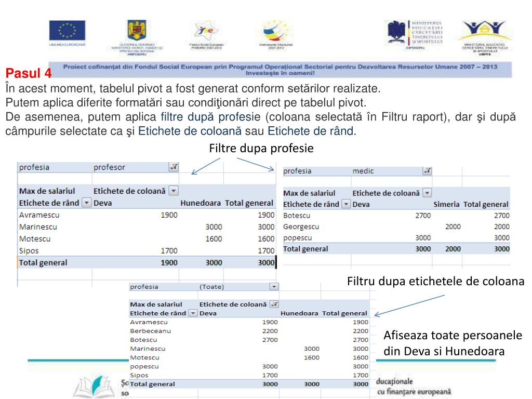Image resolution: width=532 pixels, height=399 pixels.
Task: Open the profesia filter set to profesor
Action: pyautogui.click(x=174, y=167)
